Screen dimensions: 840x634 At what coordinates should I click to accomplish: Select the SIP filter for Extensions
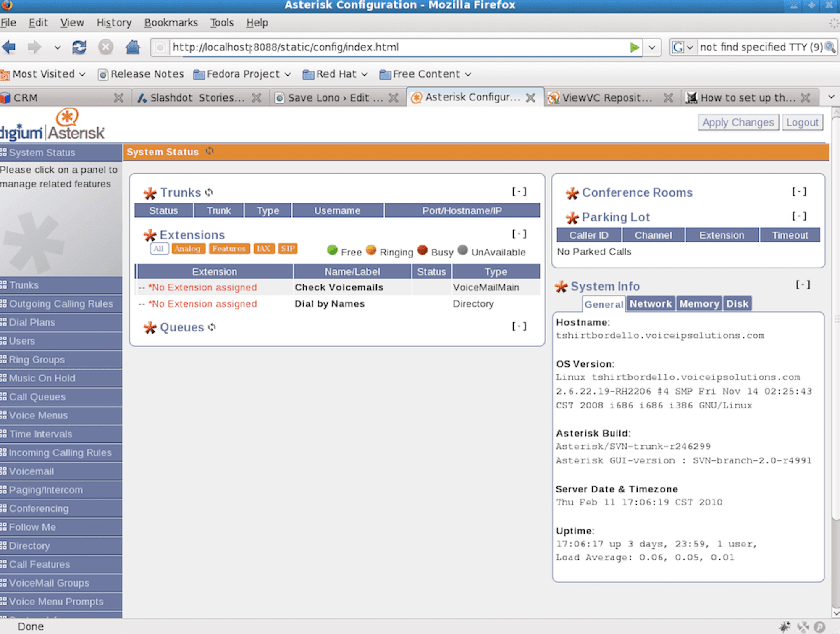pos(288,248)
